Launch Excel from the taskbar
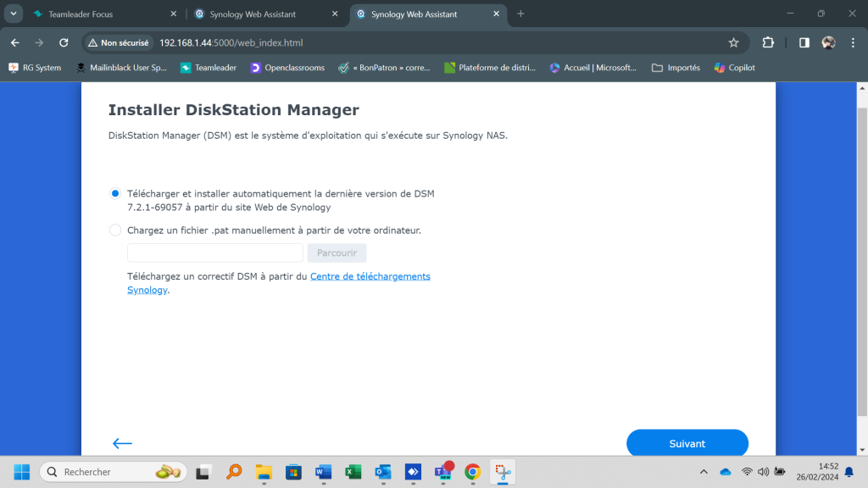 coord(353,472)
